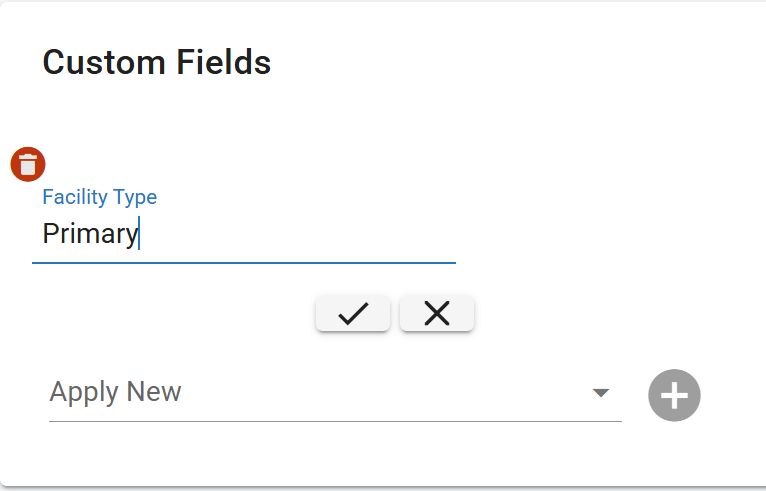Click the red trash can icon

[x=28, y=164]
